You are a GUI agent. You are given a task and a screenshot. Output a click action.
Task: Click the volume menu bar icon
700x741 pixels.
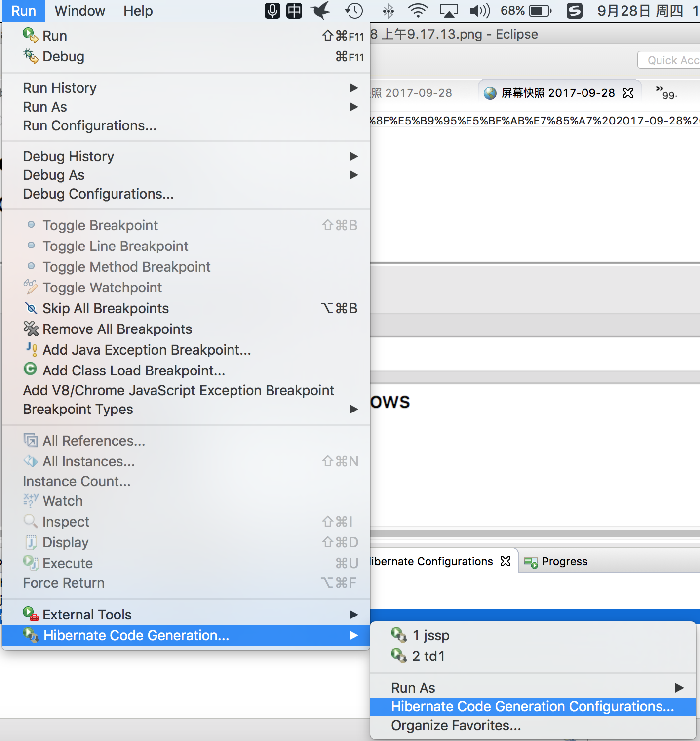pos(479,10)
